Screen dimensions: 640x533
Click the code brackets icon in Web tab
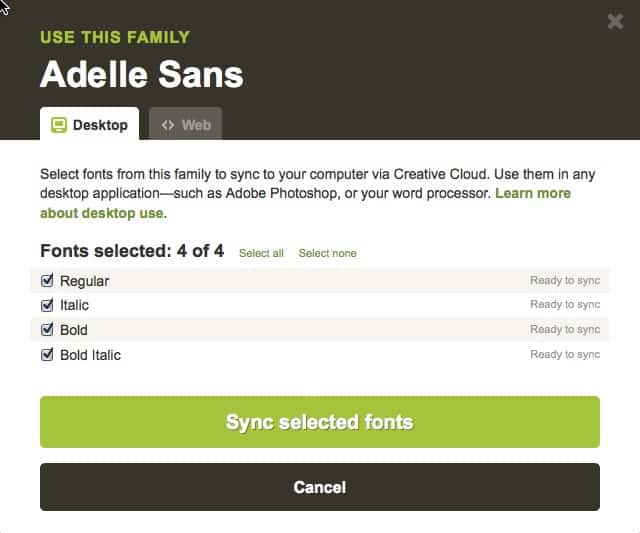point(168,125)
